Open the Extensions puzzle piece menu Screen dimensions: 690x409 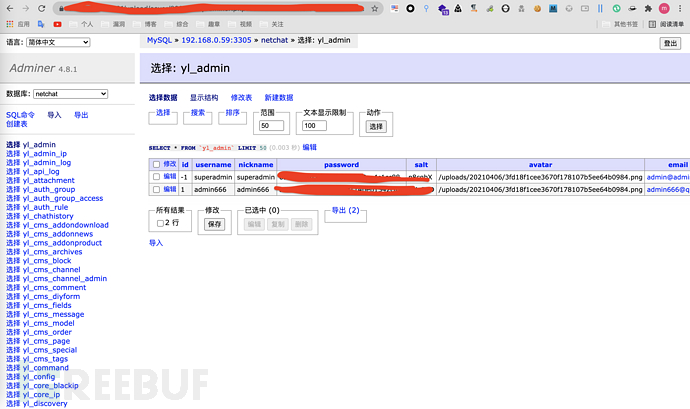click(648, 8)
